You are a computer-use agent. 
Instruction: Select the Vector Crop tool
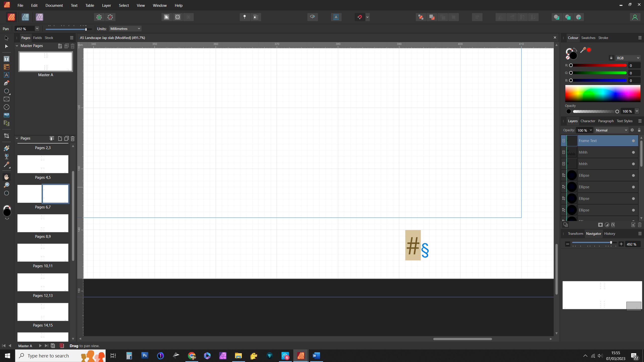(x=7, y=136)
